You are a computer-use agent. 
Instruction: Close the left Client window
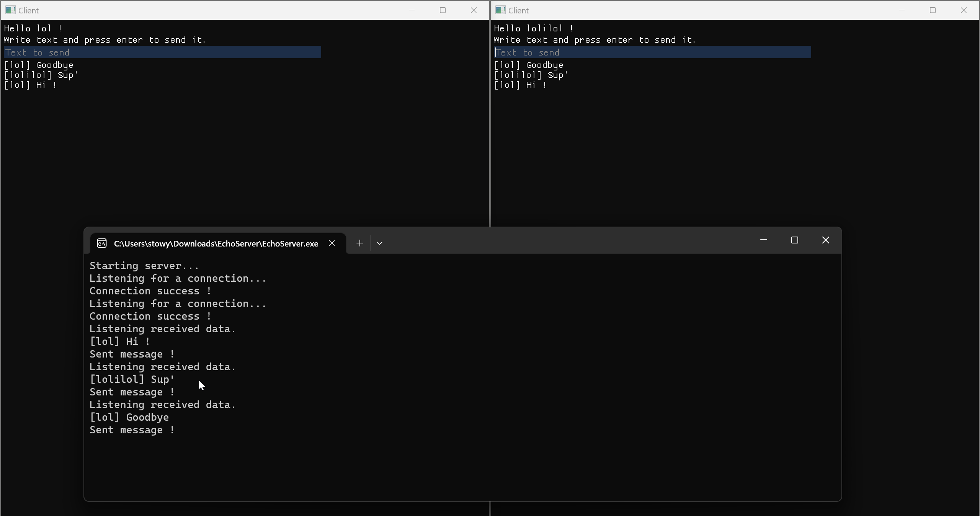474,10
